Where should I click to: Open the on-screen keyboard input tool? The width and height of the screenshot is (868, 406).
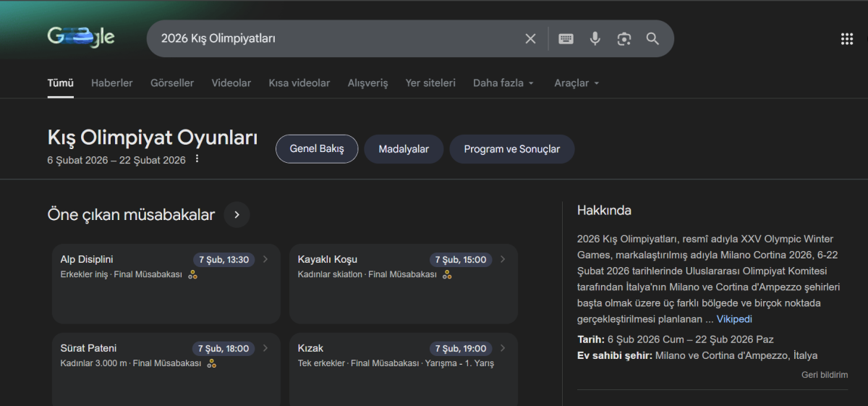566,39
